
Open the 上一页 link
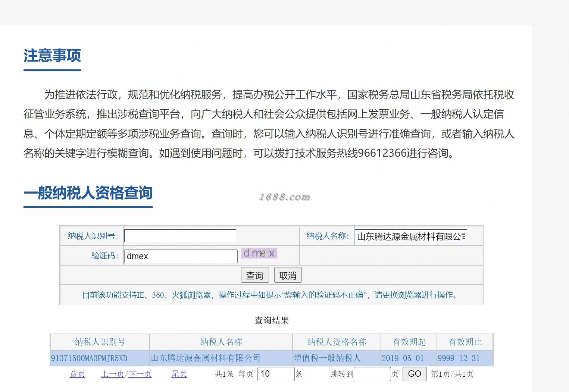tap(112, 374)
